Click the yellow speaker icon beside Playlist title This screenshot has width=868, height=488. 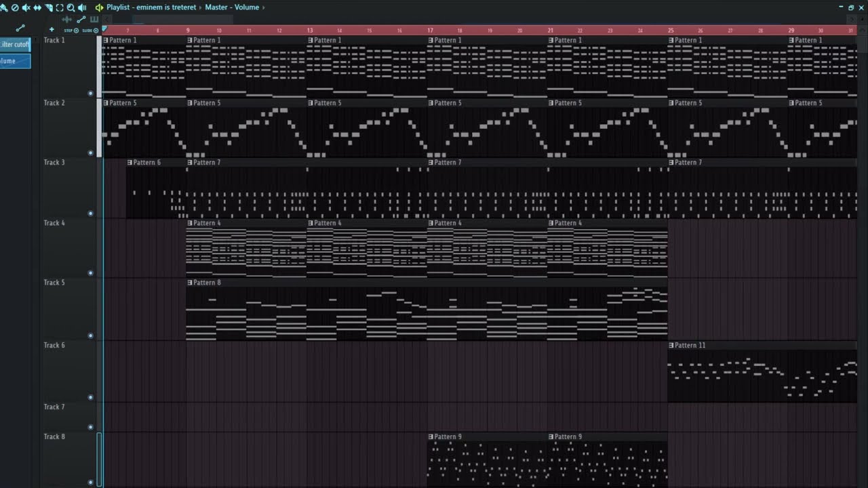99,7
